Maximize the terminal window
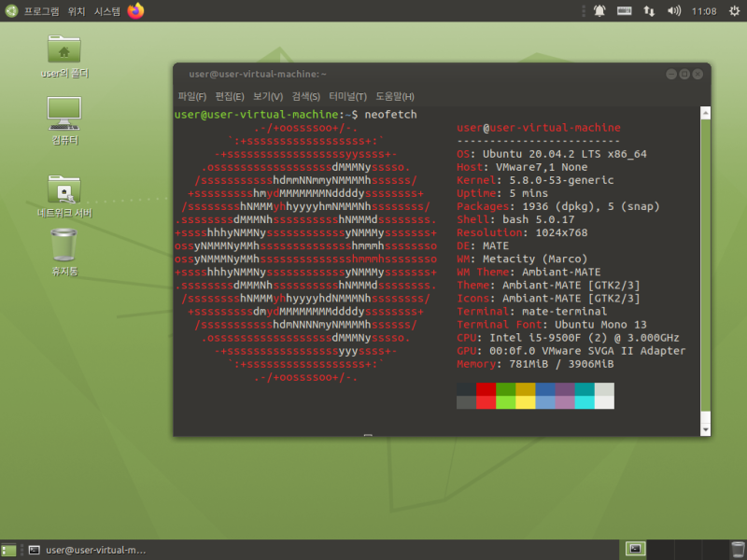 (x=684, y=75)
